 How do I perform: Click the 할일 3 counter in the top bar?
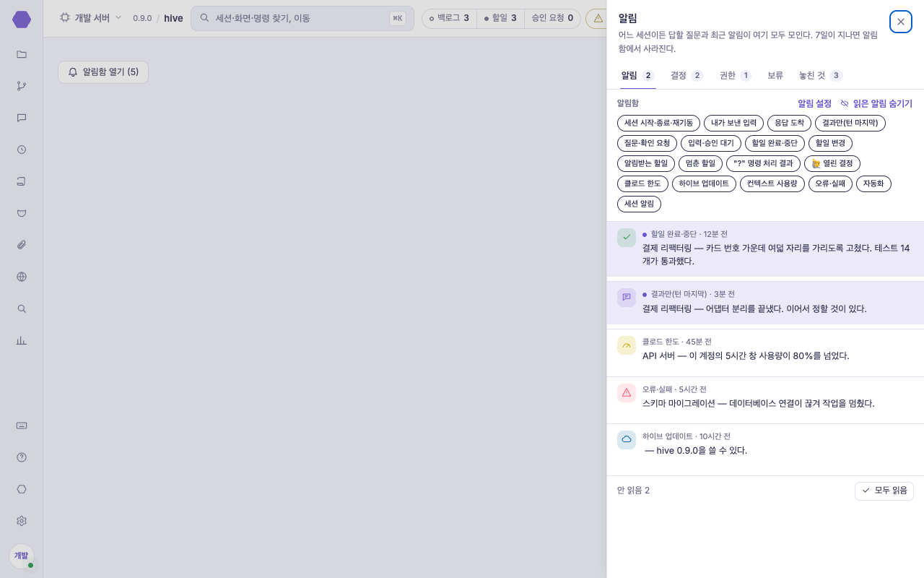[x=500, y=18]
